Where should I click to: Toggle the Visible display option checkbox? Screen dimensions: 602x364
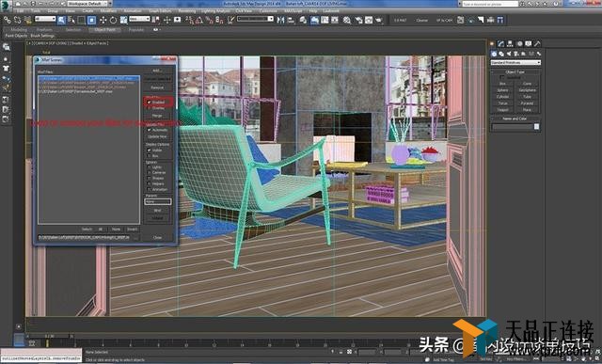tap(149, 150)
